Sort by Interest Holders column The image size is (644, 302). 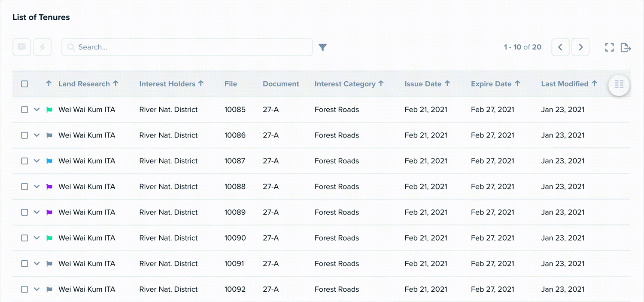tap(171, 84)
